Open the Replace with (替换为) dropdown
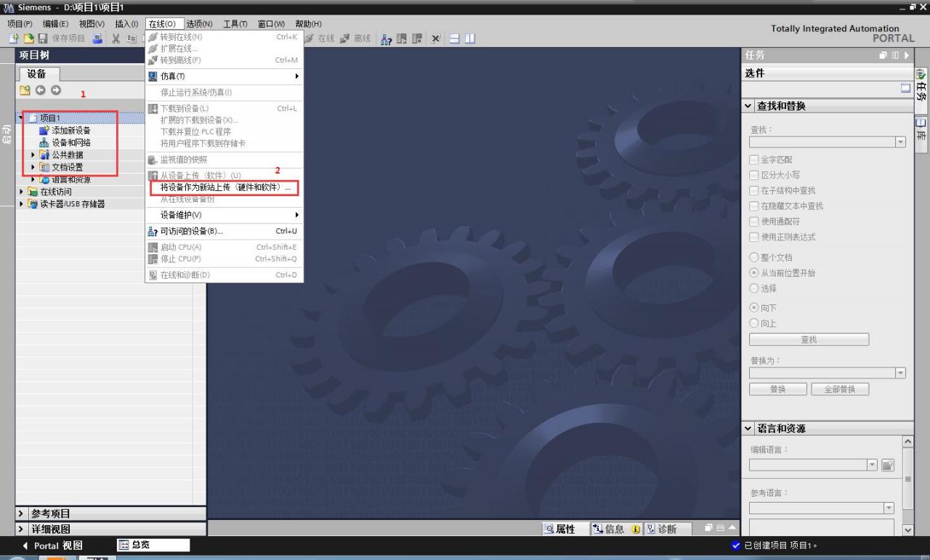This screenshot has height=560, width=930. (901, 373)
